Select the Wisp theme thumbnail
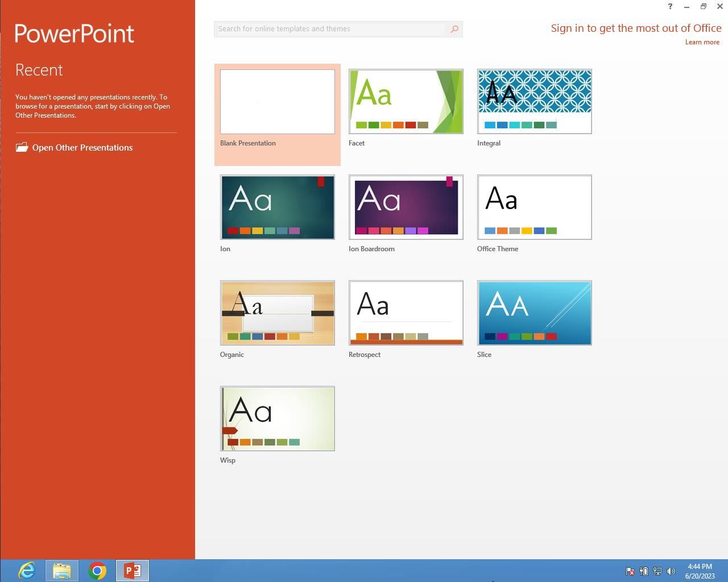The image size is (728, 582). (278, 419)
